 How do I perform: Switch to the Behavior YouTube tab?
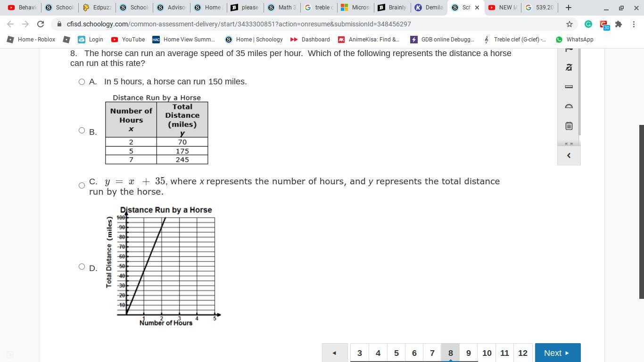22,8
